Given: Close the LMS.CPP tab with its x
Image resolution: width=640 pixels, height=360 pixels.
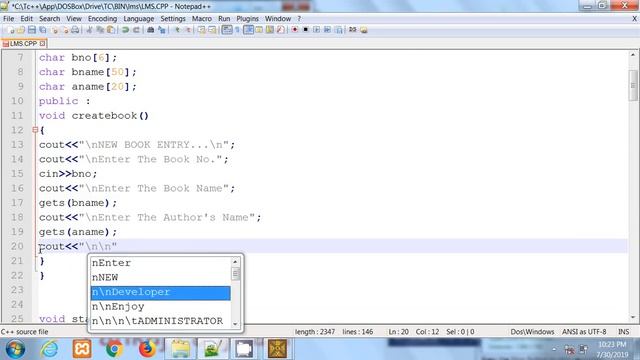Looking at the screenshot, I should tap(42, 43).
